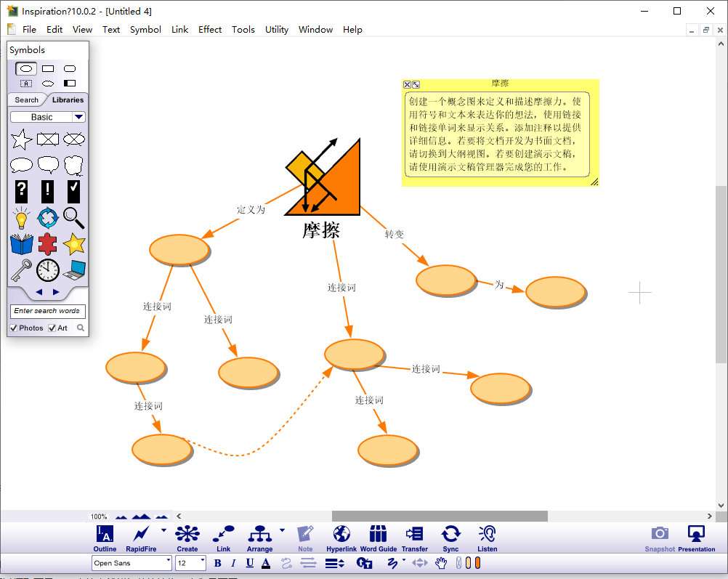Open the Basic library dropdown

[x=79, y=117]
